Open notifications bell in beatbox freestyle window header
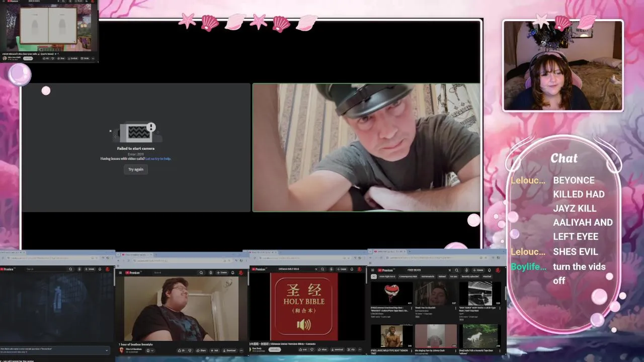The width and height of the screenshot is (644, 362). tap(233, 273)
